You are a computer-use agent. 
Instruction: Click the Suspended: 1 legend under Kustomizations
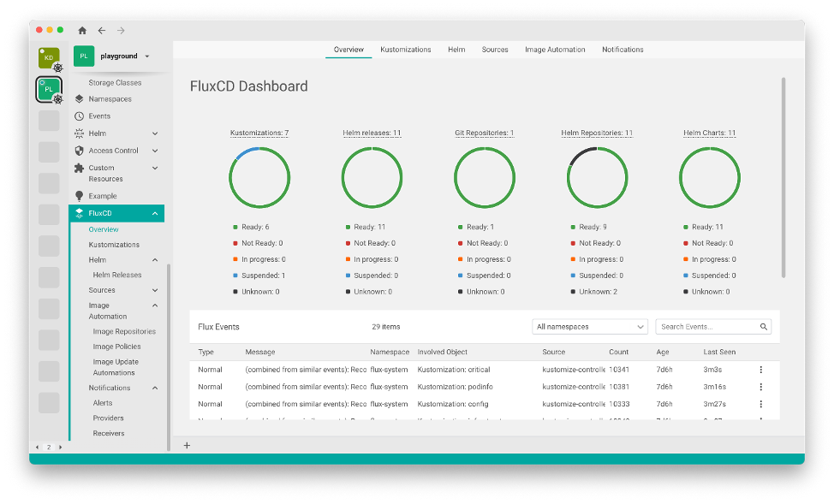(x=259, y=276)
